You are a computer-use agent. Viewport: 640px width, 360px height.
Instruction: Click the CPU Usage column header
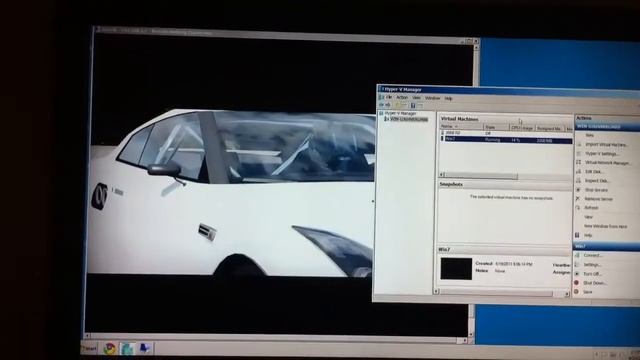522,128
